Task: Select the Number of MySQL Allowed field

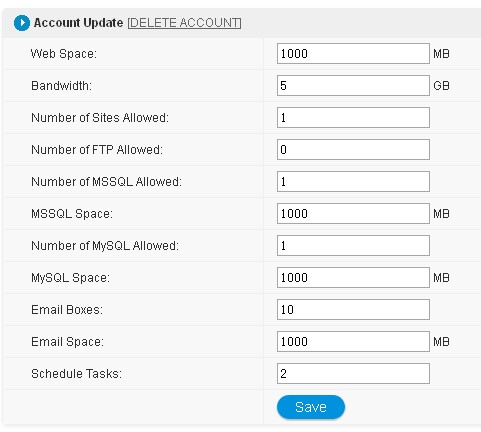Action: pyautogui.click(x=353, y=245)
